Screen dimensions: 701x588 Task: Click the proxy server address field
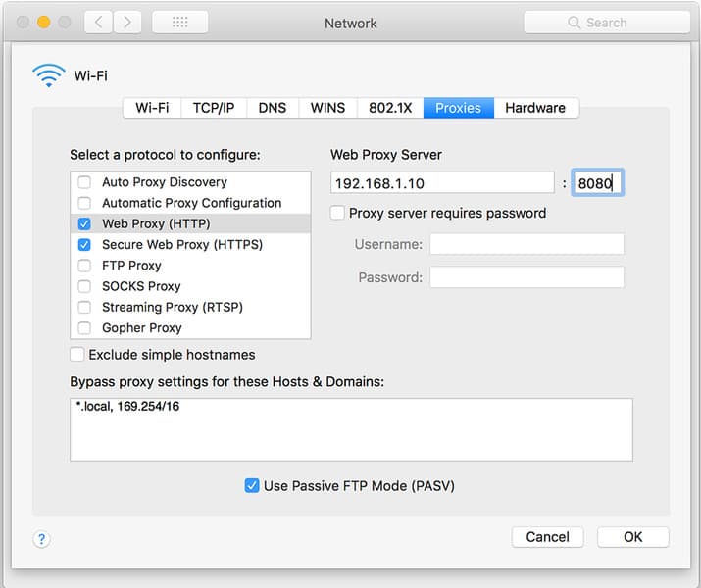coord(442,182)
